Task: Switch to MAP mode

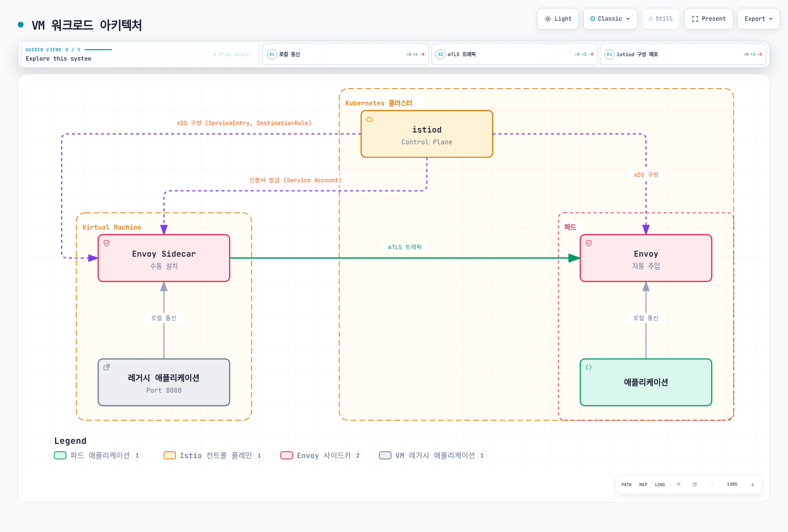Action: click(x=643, y=485)
